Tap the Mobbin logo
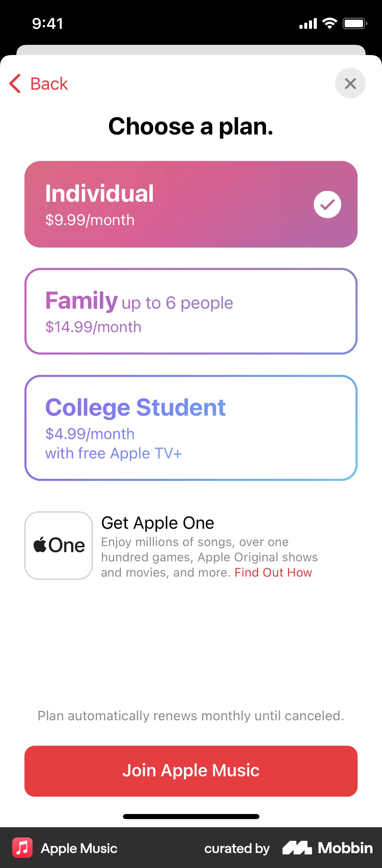The height and width of the screenshot is (868, 382). point(327,848)
